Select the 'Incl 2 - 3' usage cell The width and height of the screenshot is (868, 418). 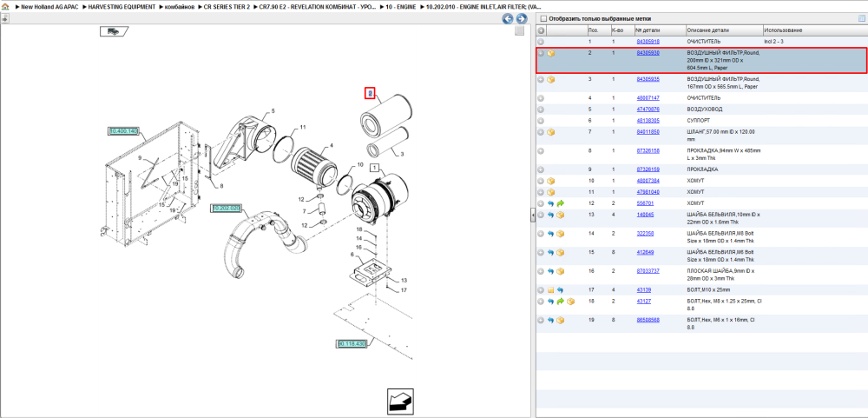[x=773, y=42]
